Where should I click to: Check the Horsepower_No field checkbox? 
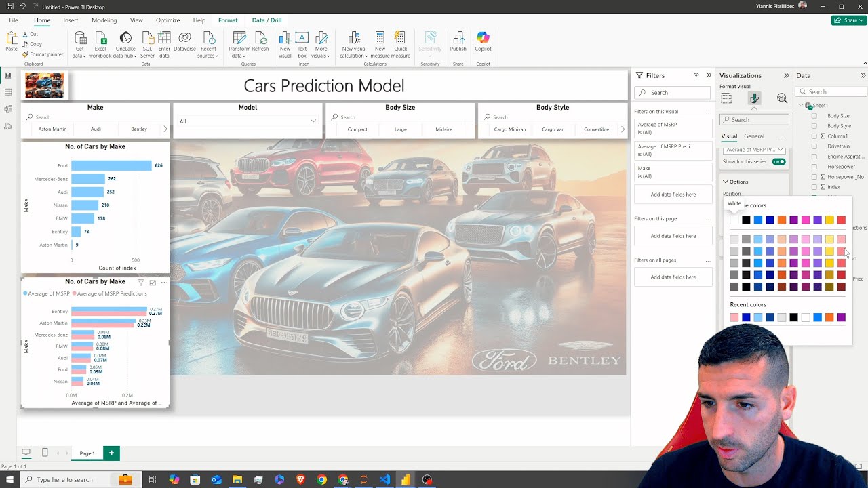pos(814,176)
